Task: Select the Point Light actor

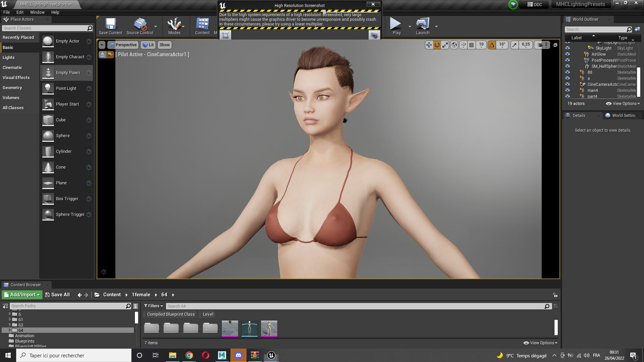Action: pos(67,88)
